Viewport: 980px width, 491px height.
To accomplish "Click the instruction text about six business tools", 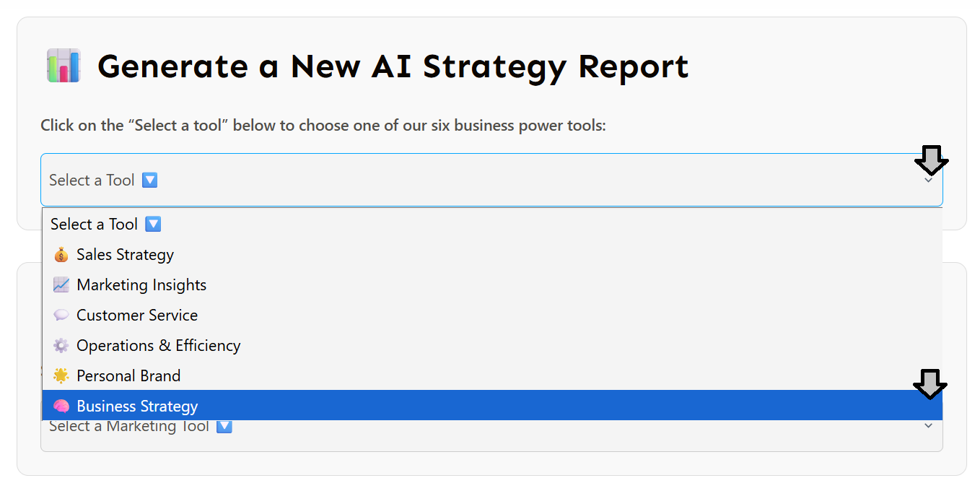I will coord(323,126).
